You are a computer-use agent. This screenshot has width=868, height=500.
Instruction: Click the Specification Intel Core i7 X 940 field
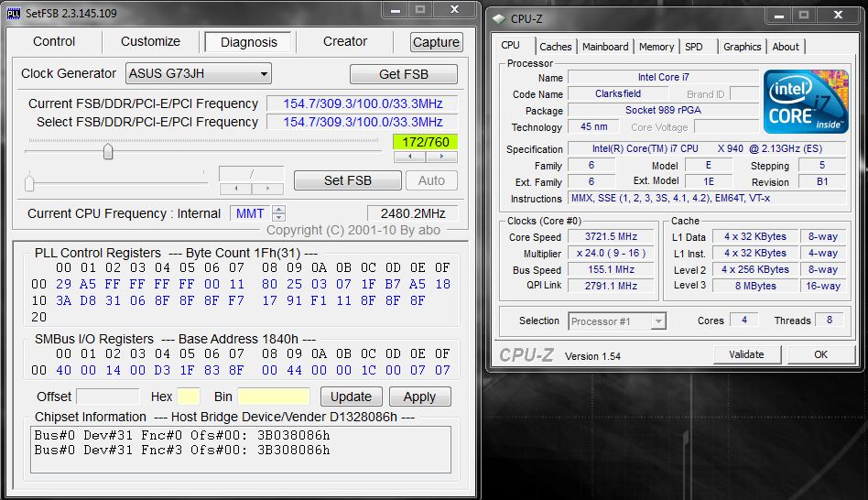pos(707,148)
